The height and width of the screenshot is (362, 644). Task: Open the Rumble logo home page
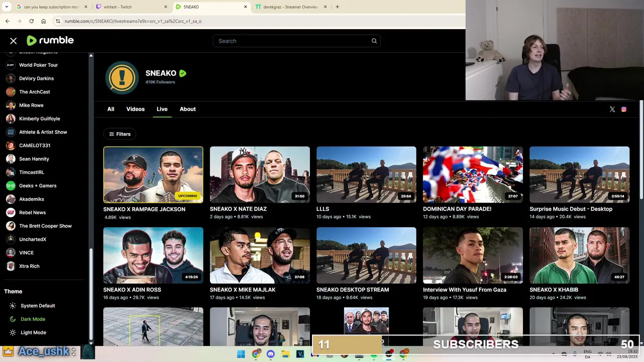(x=50, y=41)
